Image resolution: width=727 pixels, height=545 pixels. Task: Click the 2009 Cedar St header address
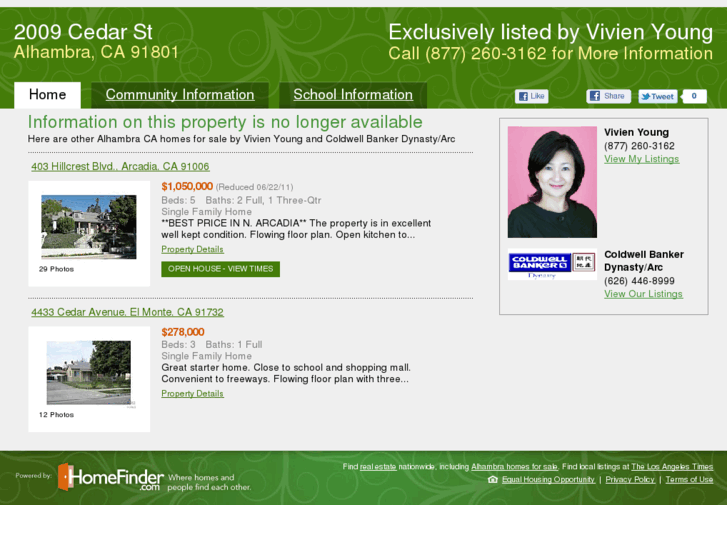click(x=83, y=32)
